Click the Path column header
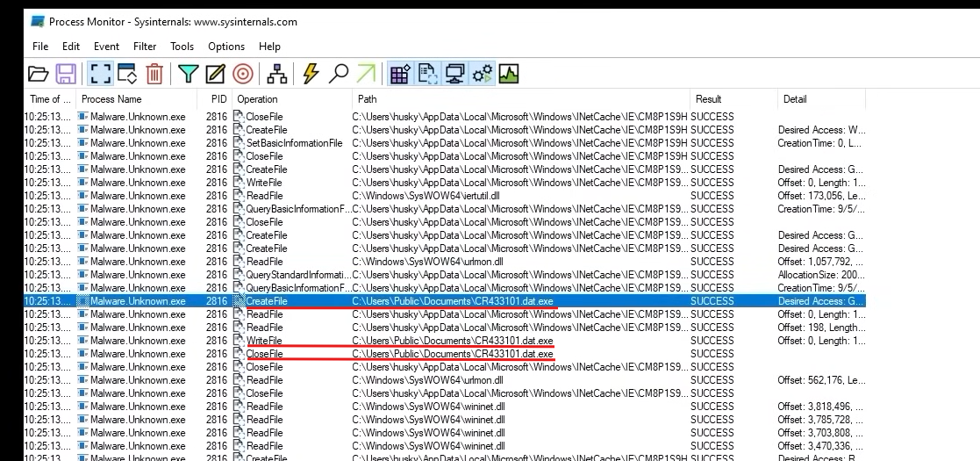The height and width of the screenshot is (461, 980). click(521, 99)
